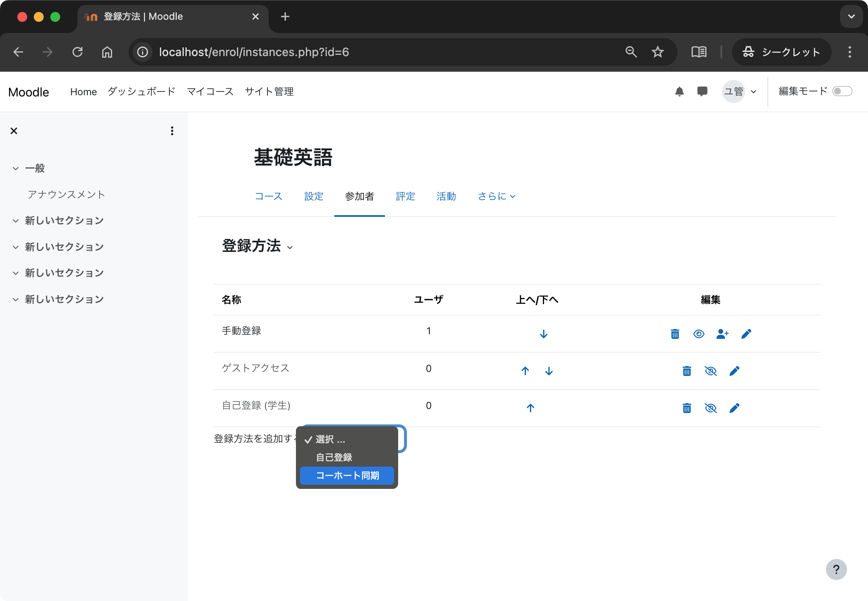Open the Home page link
Viewport: 868px width, 601px height.
coord(83,92)
